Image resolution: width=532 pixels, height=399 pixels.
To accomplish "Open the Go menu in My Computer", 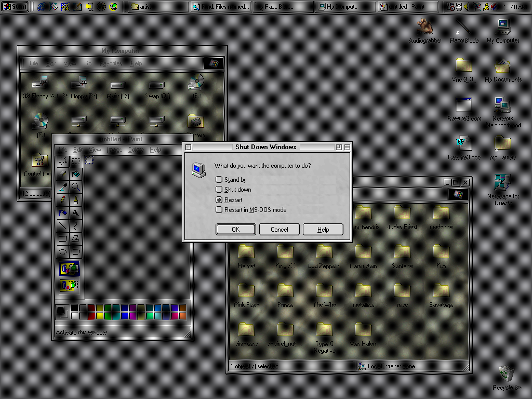I will (x=88, y=63).
